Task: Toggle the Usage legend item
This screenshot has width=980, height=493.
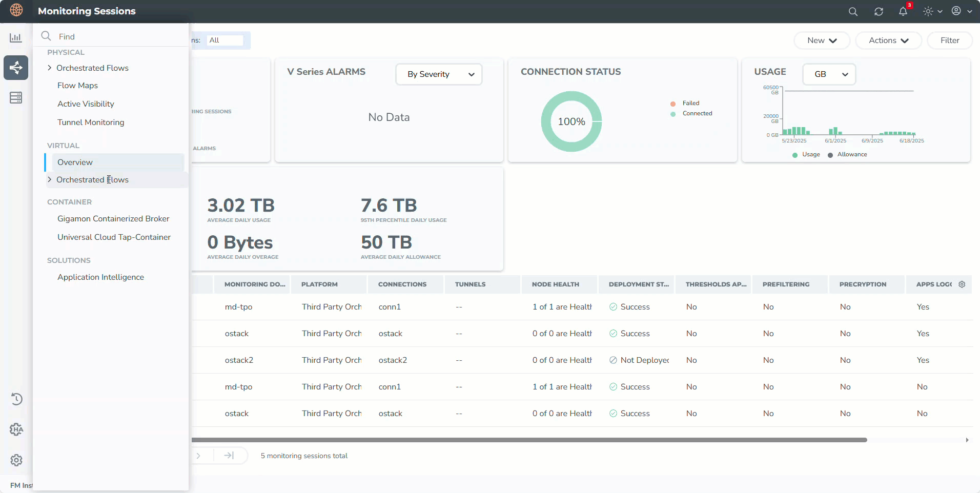Action: 806,154
